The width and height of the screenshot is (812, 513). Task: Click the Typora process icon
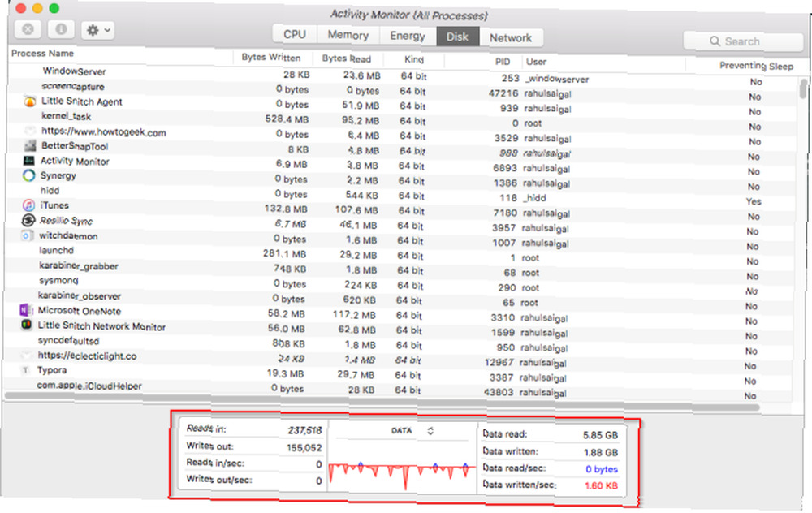click(24, 369)
